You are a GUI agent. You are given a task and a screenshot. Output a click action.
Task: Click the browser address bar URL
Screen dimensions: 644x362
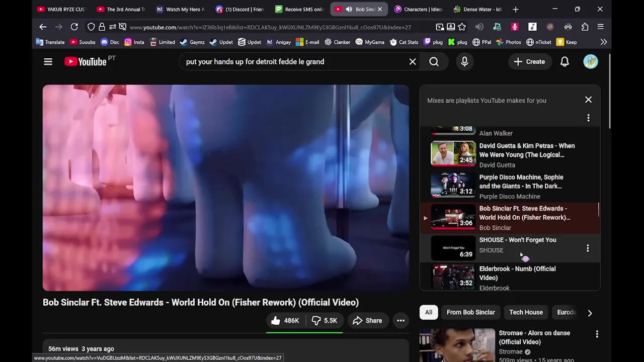point(270,27)
